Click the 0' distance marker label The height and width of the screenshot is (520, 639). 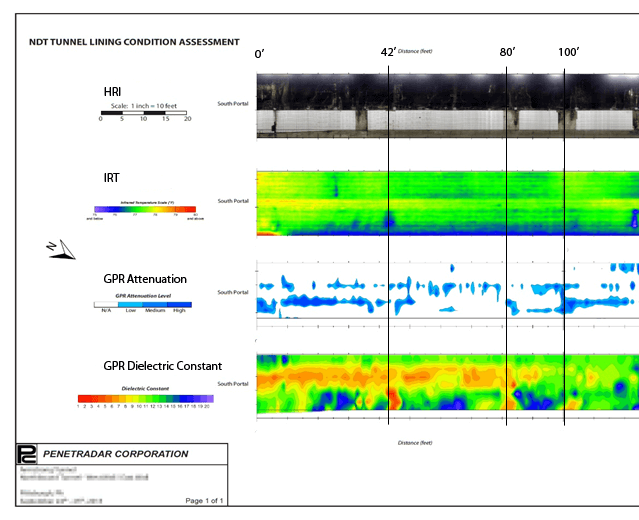click(261, 51)
